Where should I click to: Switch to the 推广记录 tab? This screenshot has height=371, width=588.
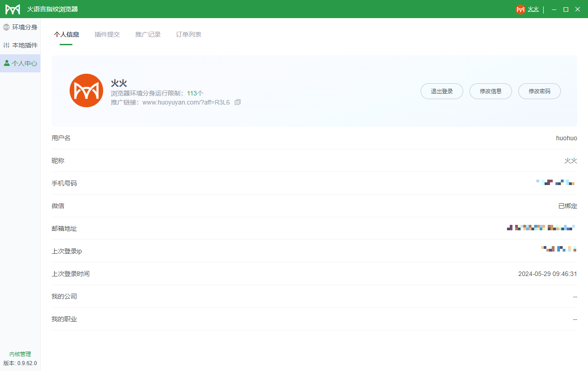coord(148,34)
